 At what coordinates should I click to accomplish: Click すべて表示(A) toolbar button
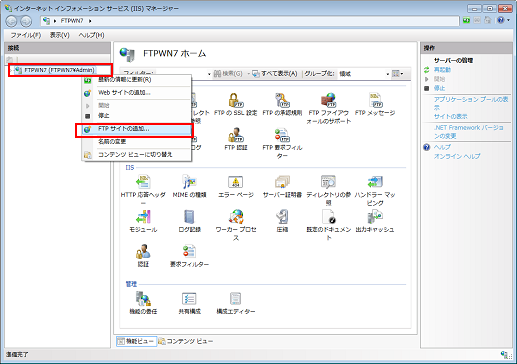[x=275, y=74]
